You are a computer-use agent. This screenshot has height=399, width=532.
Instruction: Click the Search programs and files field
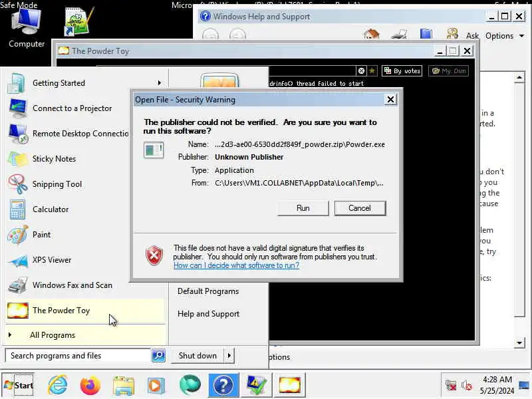click(78, 356)
